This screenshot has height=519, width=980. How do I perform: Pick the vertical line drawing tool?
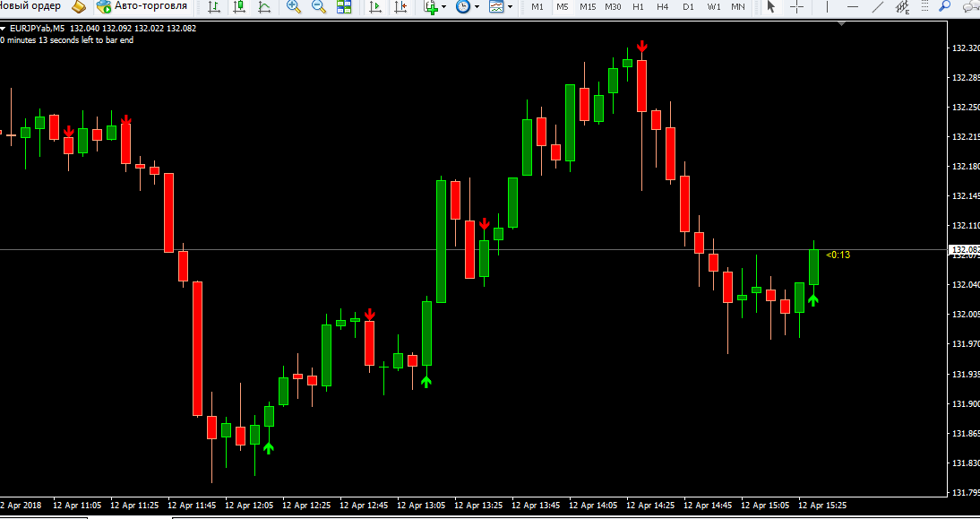(x=827, y=7)
